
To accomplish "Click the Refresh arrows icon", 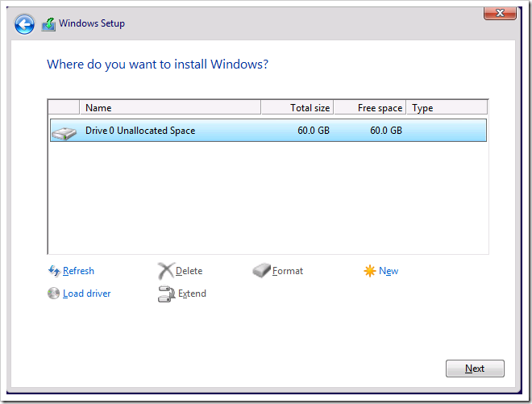I will (x=54, y=271).
